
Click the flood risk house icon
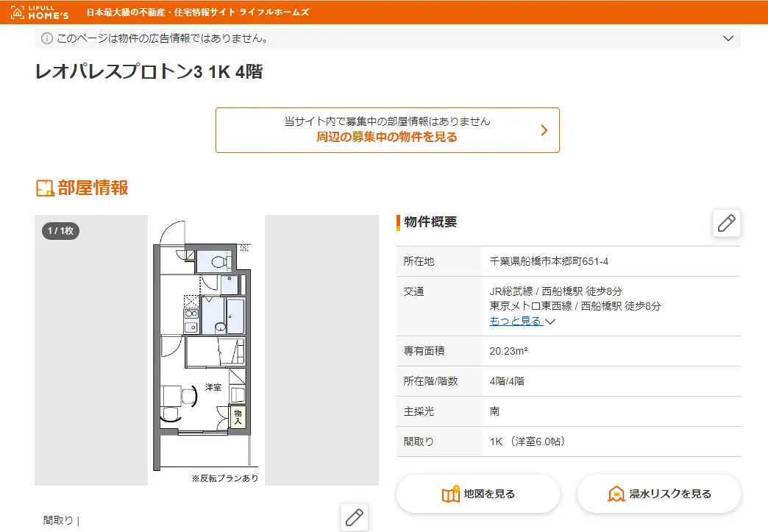tap(616, 494)
